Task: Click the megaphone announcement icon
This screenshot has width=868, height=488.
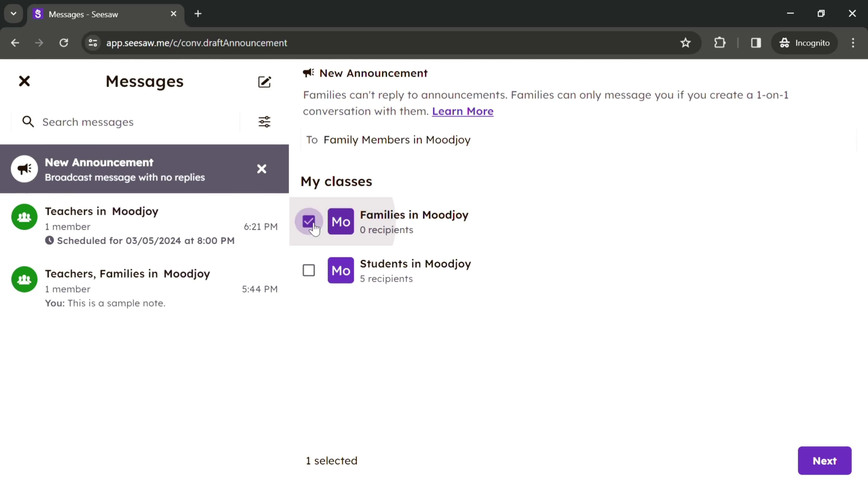Action: pyautogui.click(x=24, y=169)
